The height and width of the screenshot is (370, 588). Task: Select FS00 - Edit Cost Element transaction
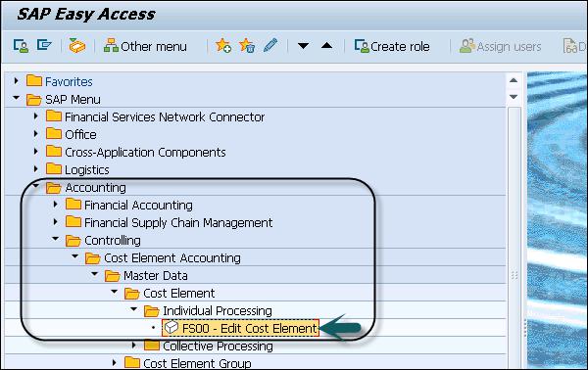pos(240,328)
